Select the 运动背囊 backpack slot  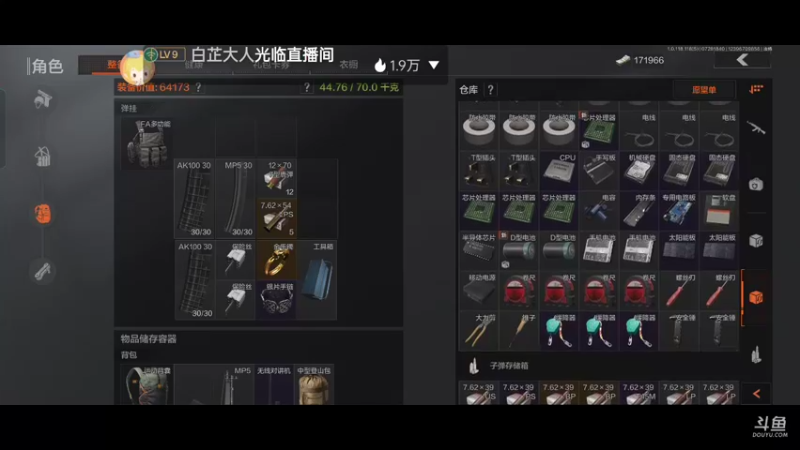pos(147,385)
